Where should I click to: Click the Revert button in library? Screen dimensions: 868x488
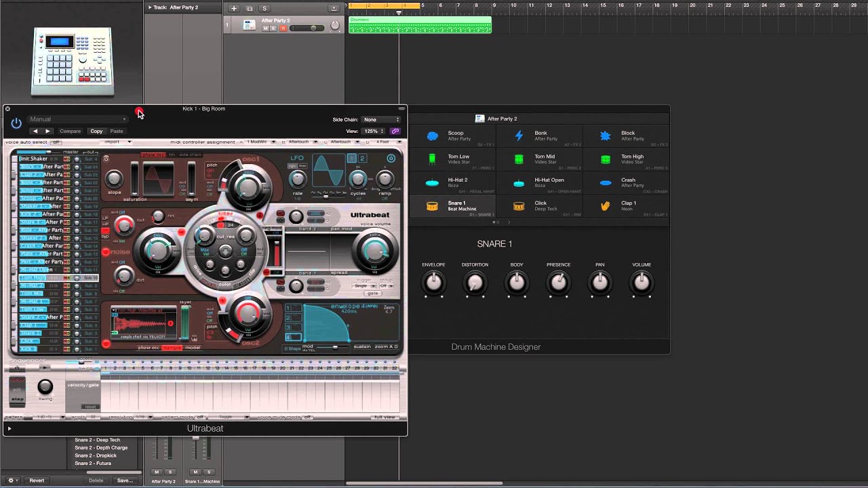37,481
